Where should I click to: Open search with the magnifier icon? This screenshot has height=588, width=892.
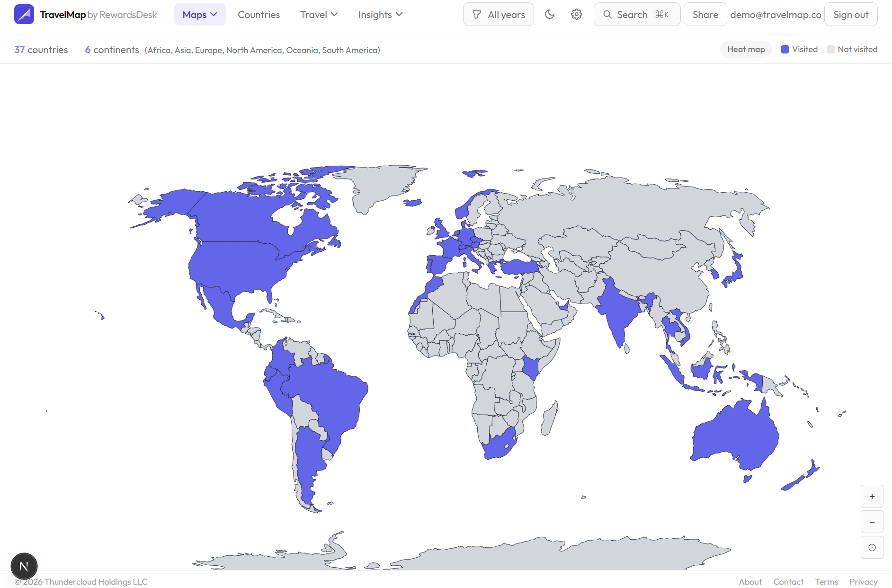click(x=607, y=14)
